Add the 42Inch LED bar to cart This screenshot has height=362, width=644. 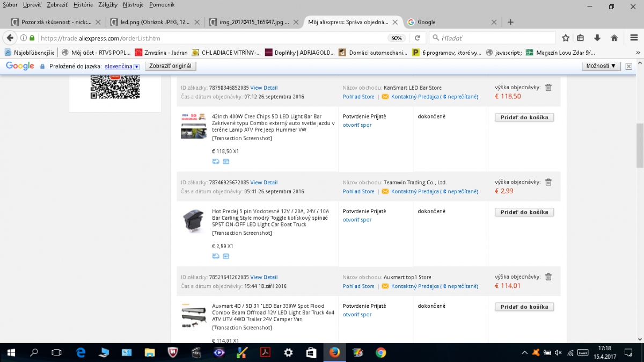tap(524, 117)
